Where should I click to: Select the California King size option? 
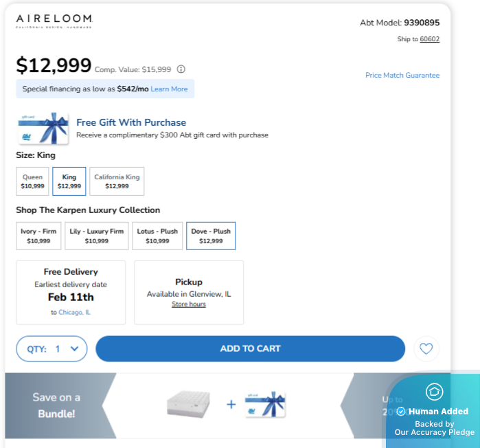click(x=117, y=181)
